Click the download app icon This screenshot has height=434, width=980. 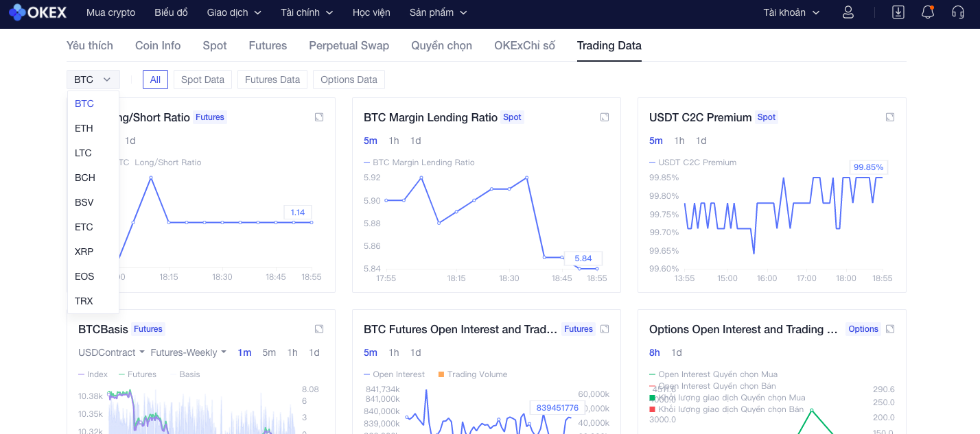click(898, 12)
